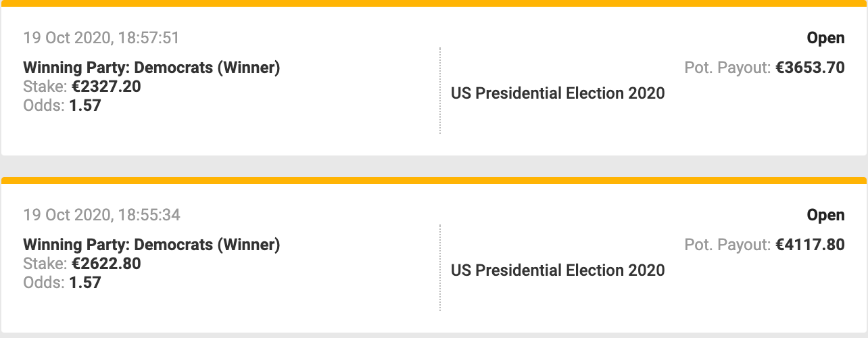
Task: Click the €4117.80 potential payout
Action: point(810,245)
